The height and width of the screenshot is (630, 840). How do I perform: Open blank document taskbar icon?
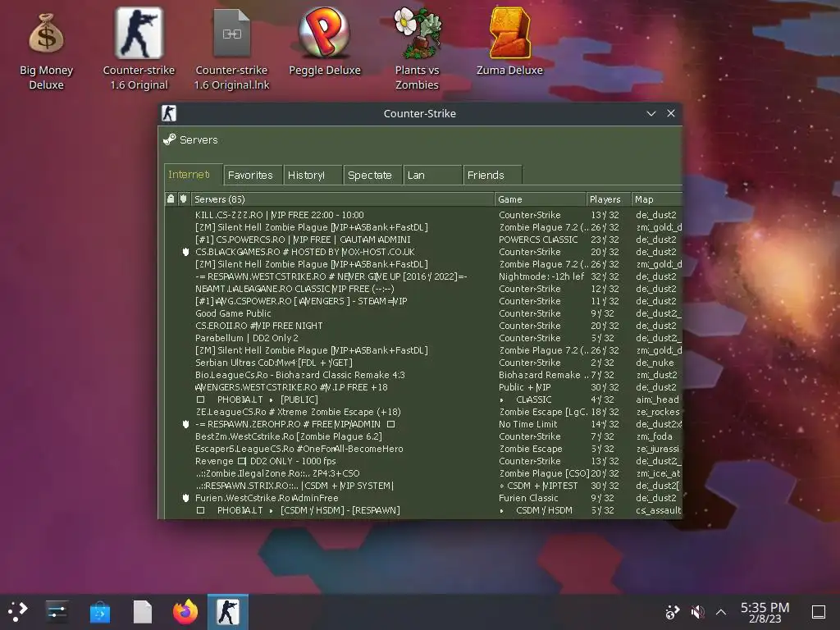click(x=143, y=612)
